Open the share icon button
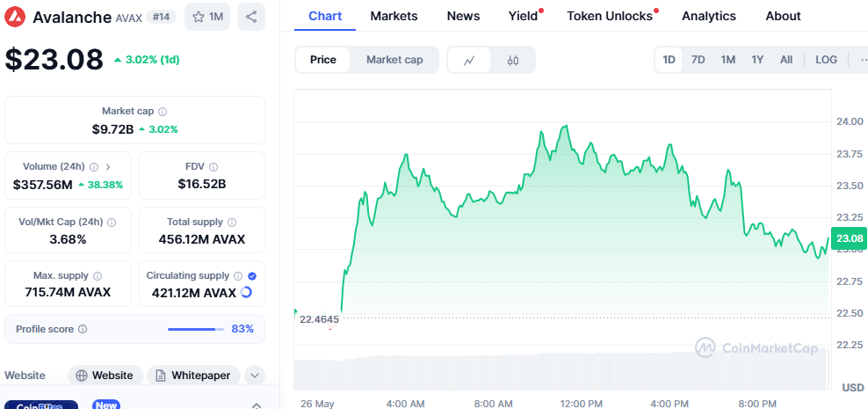868x409 pixels. pos(250,17)
